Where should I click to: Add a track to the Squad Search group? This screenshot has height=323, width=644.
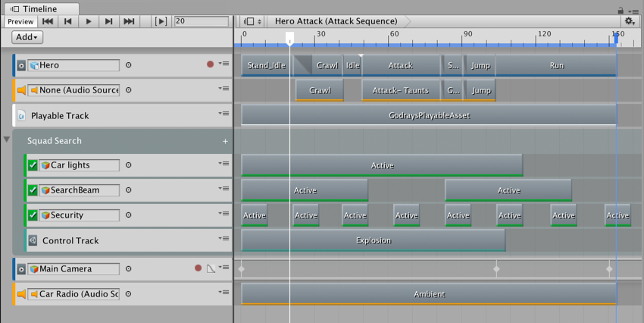[225, 141]
